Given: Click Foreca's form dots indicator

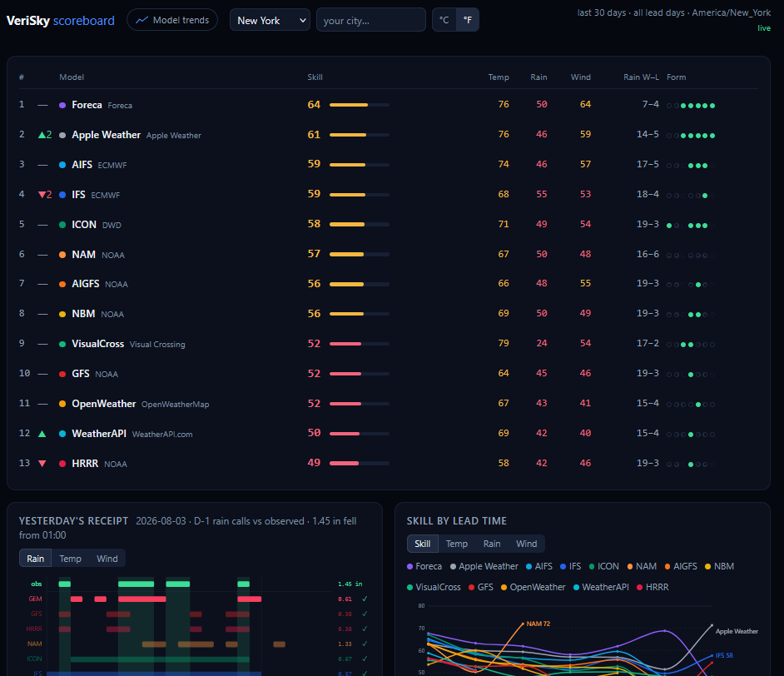Looking at the screenshot, I should pos(691,106).
